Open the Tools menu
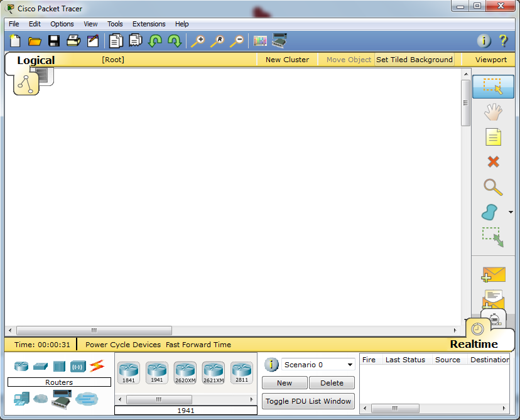The height and width of the screenshot is (420, 520). (115, 24)
